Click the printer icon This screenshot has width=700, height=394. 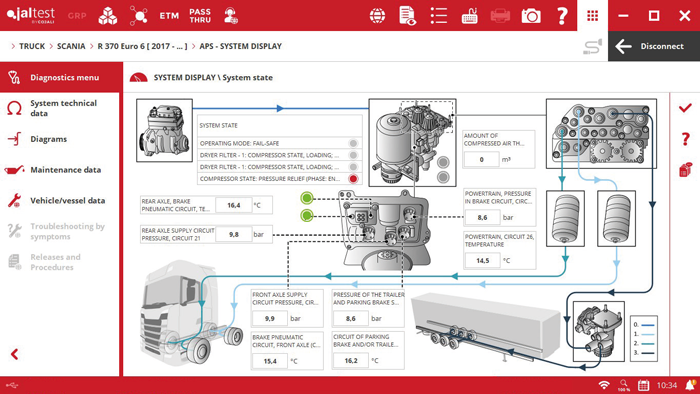tap(500, 16)
